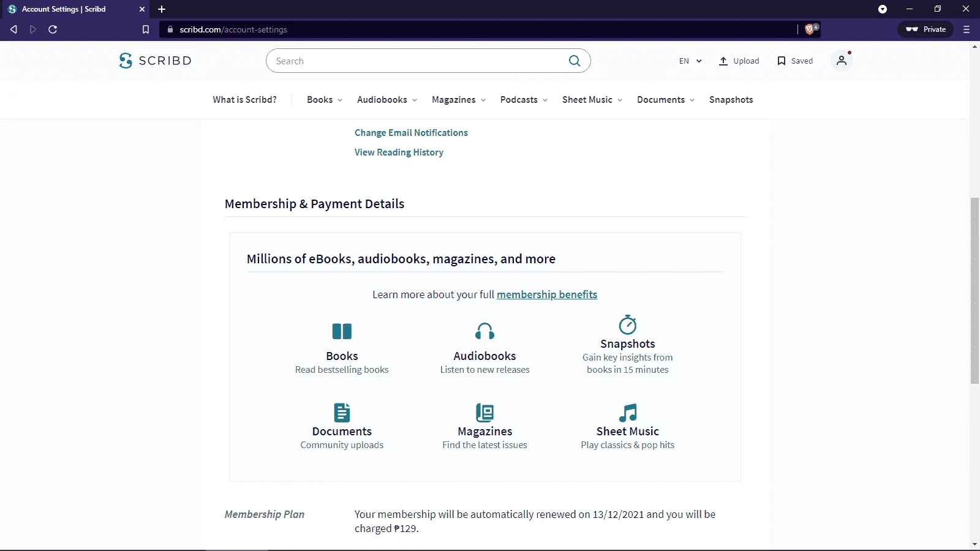This screenshot has height=551, width=980.
Task: Click the Snapshots stopwatch icon
Action: (628, 324)
